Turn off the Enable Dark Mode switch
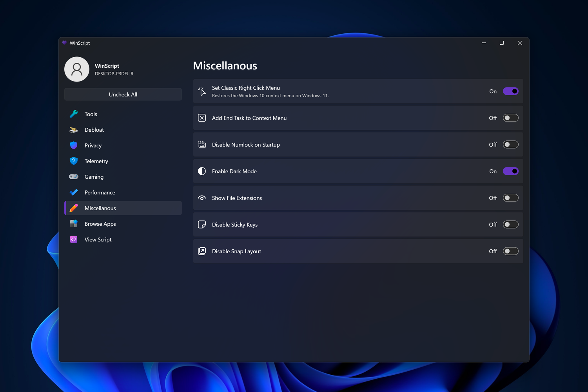The image size is (588, 392). pos(511,171)
